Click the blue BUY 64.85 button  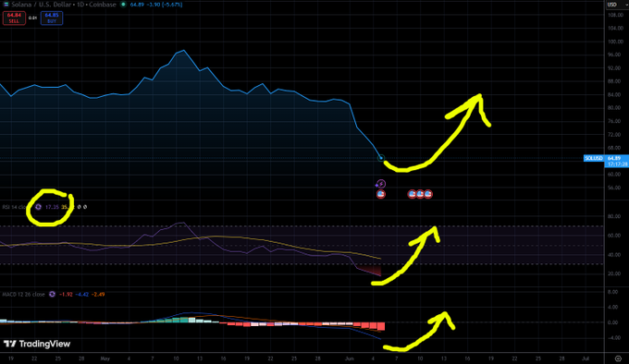click(x=52, y=18)
